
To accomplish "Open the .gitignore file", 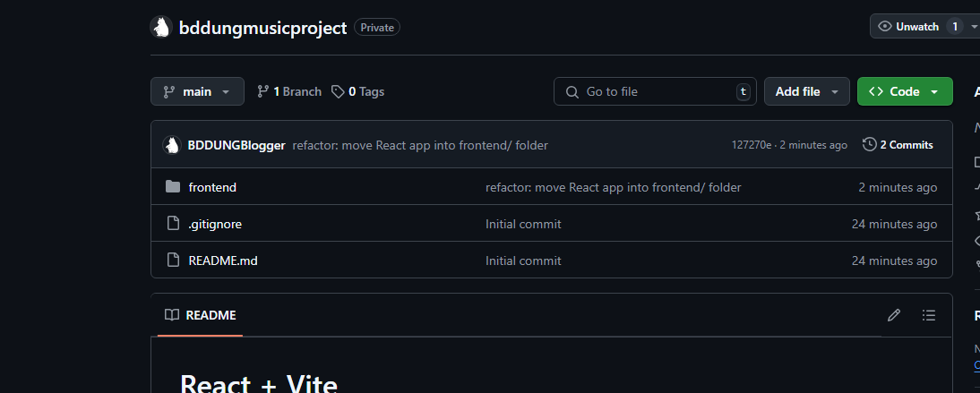I will tap(215, 225).
